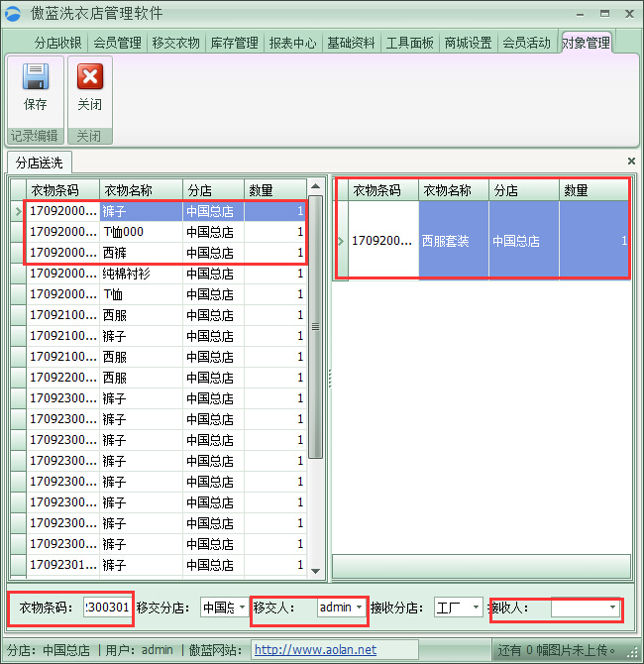Sort left table by 分店 header

pyautogui.click(x=213, y=190)
